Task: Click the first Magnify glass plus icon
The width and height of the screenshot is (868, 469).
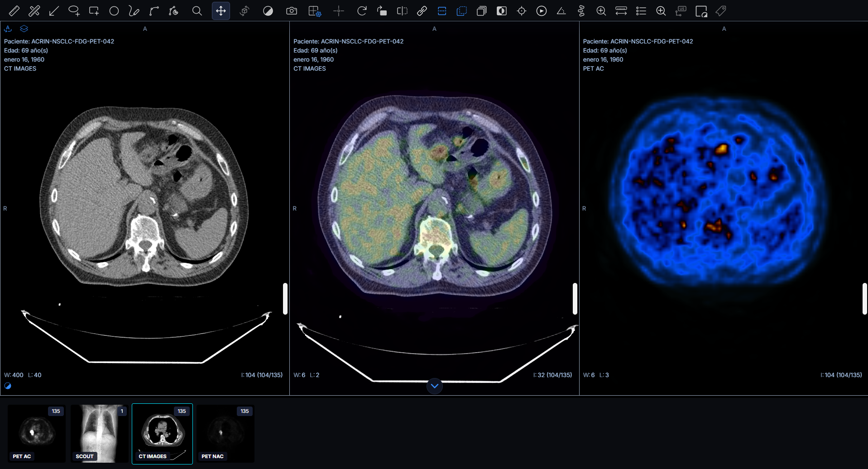Action: coord(601,11)
